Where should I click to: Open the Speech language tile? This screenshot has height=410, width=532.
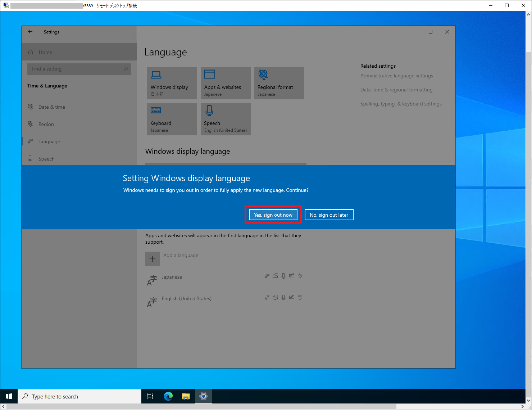(x=225, y=119)
